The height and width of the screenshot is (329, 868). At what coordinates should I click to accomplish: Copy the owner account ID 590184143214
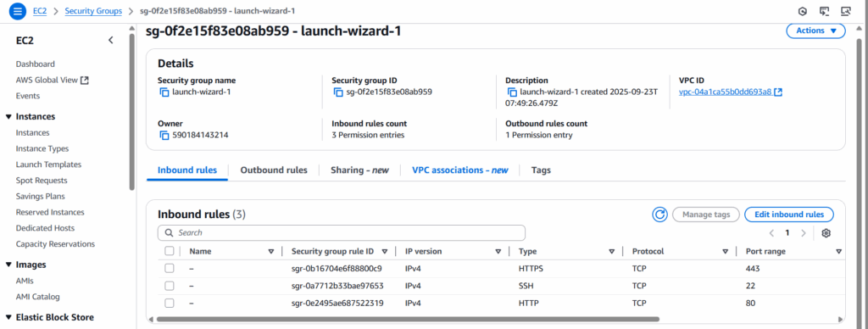[164, 135]
